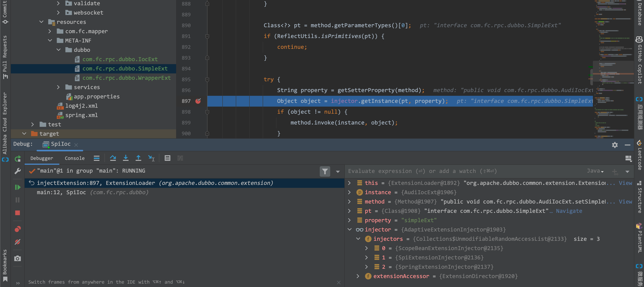The height and width of the screenshot is (287, 644).
Task: Select the injectExtension:897 stack frame
Action: 185,183
